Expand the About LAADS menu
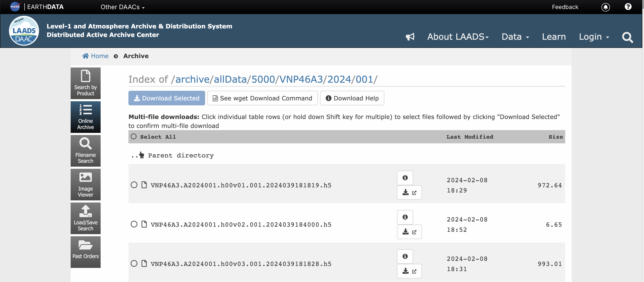Screen dimensions: 644x282 tap(458, 37)
